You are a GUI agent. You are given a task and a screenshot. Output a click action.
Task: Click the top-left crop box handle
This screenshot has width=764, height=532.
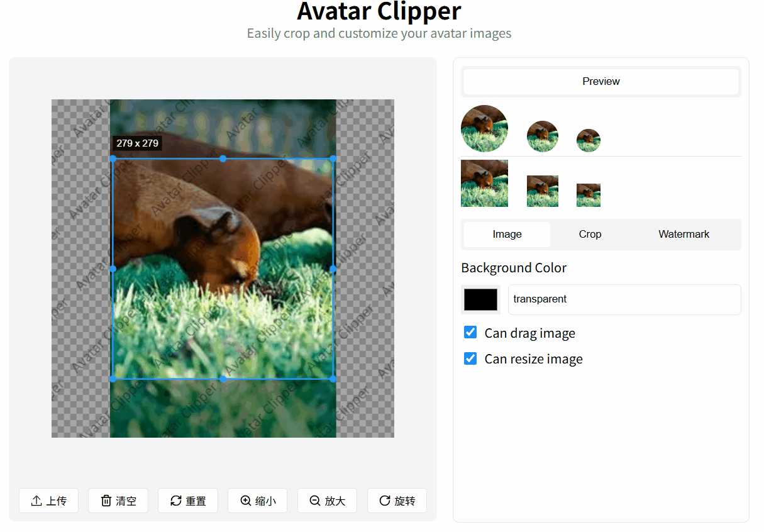pos(113,158)
